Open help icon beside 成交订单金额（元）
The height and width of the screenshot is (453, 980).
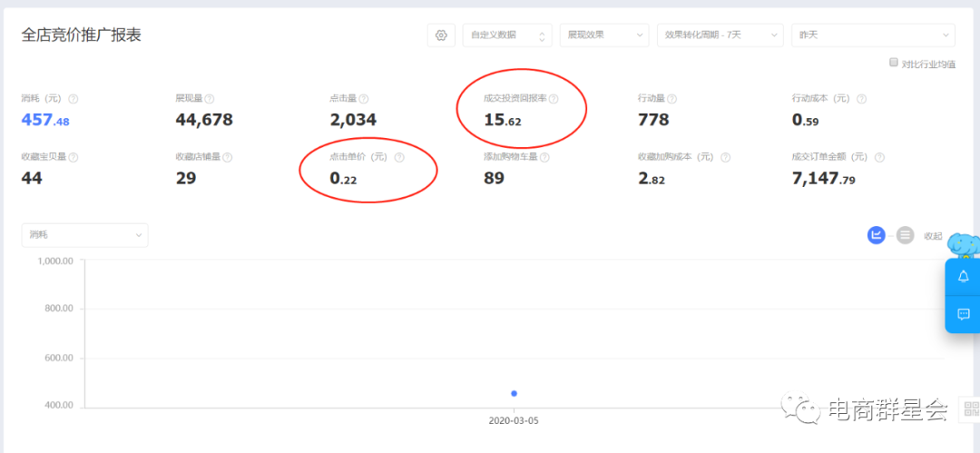coord(879,158)
